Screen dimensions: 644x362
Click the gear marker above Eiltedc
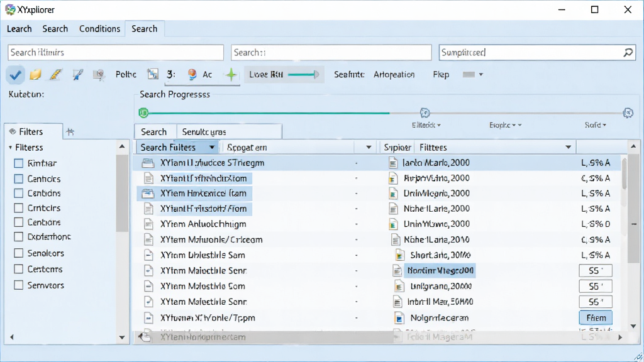(x=425, y=112)
